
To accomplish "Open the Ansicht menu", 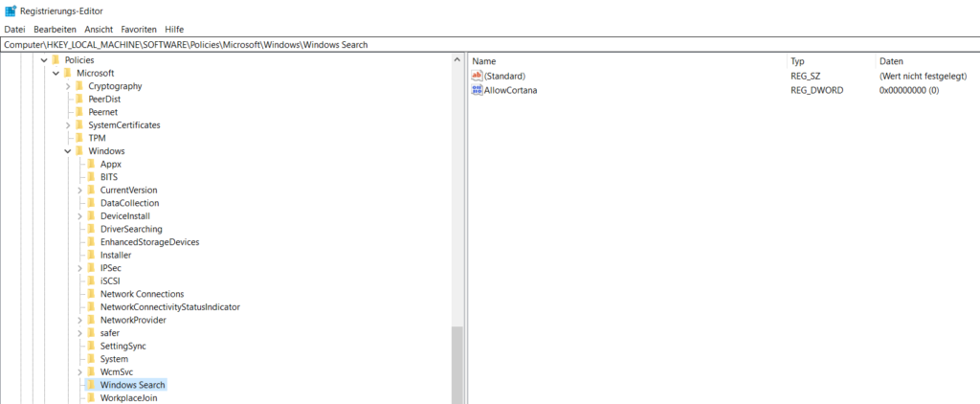I will (99, 30).
